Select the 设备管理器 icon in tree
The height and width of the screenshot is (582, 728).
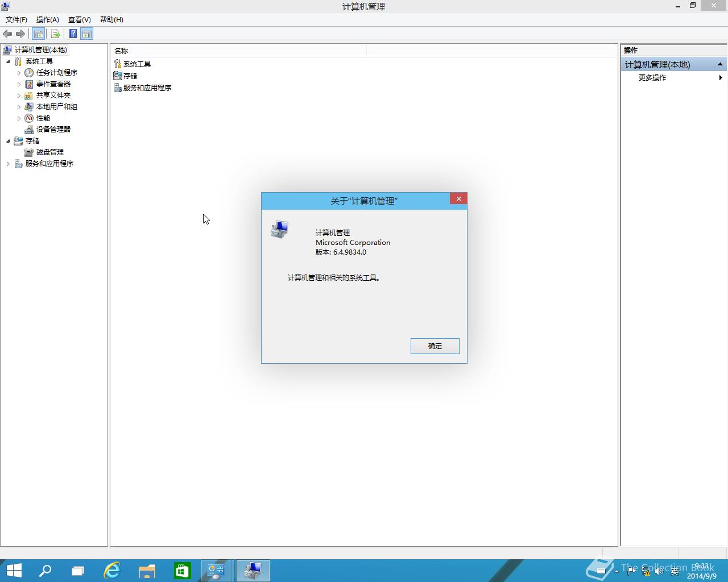coord(29,130)
